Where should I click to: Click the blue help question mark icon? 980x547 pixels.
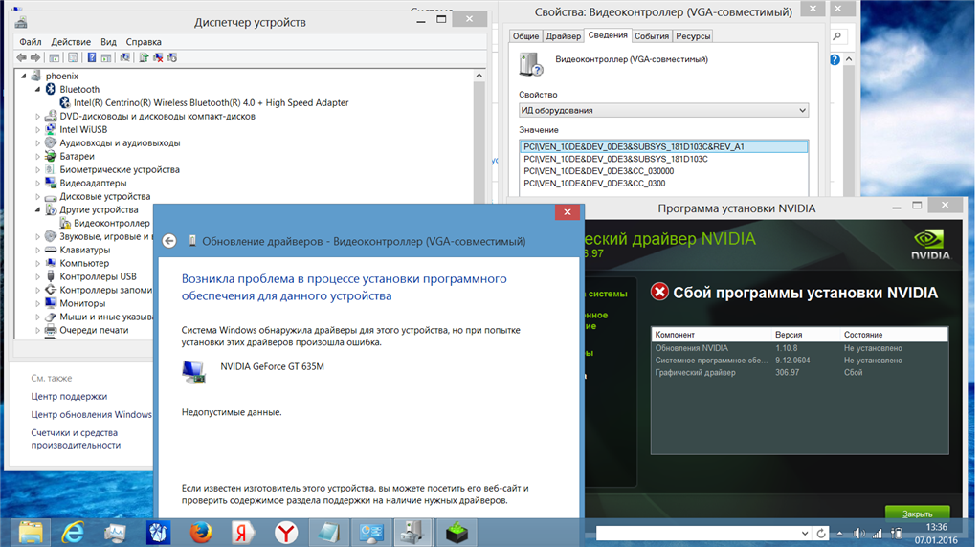pos(835,60)
